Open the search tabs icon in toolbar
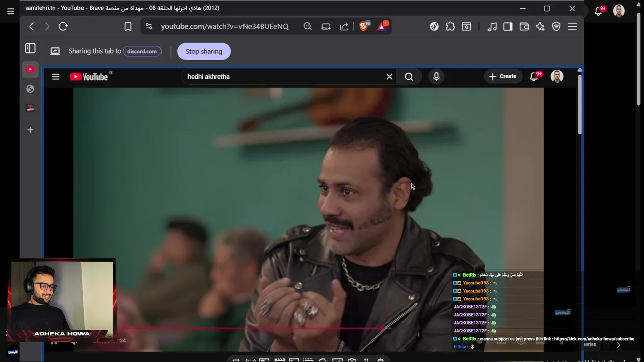The image size is (644, 362). click(x=467, y=26)
